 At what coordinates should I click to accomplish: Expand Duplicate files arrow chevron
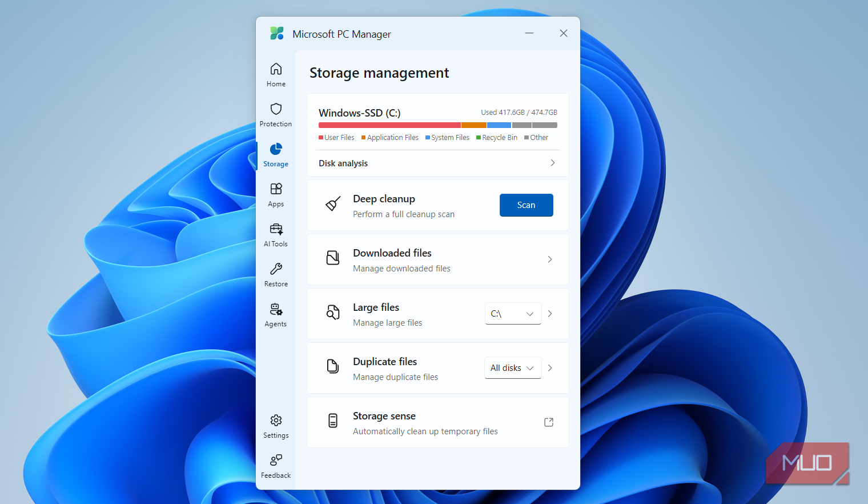pos(550,368)
